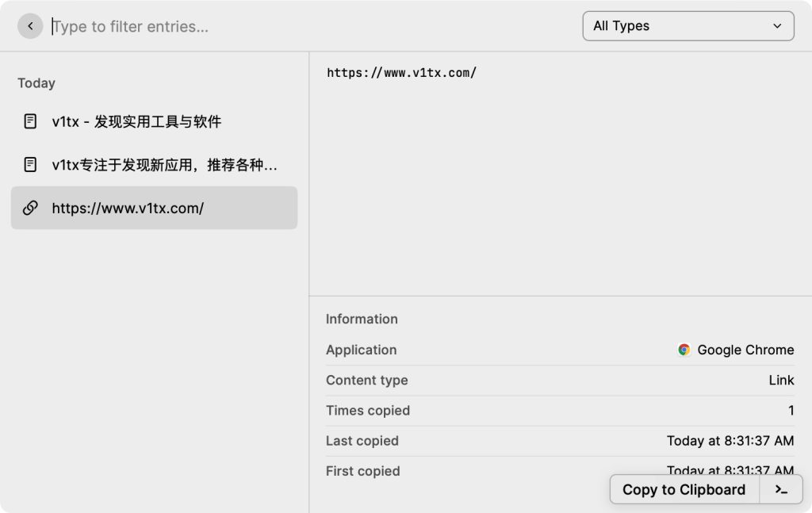This screenshot has height=513, width=812.
Task: Click the 'Today' section header
Action: point(36,82)
